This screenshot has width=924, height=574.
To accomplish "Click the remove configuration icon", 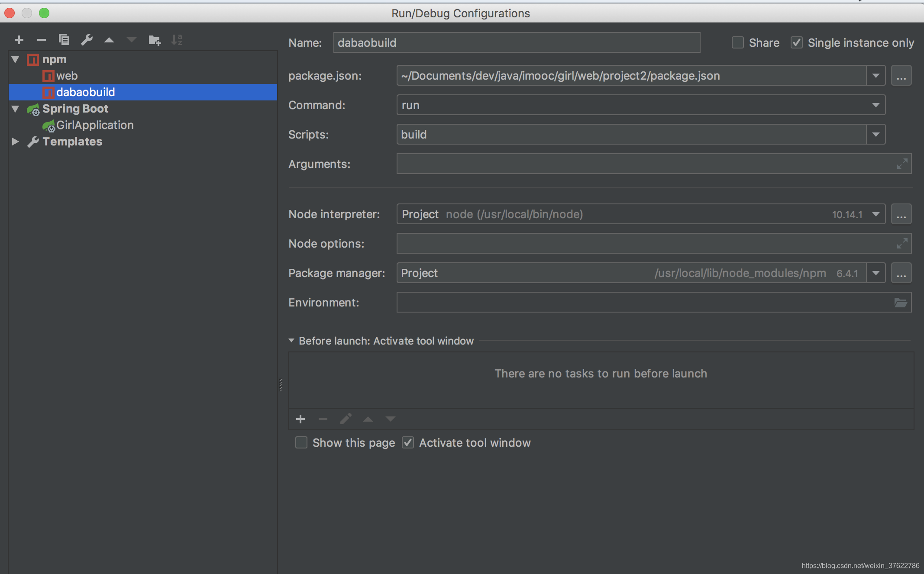I will click(x=40, y=40).
